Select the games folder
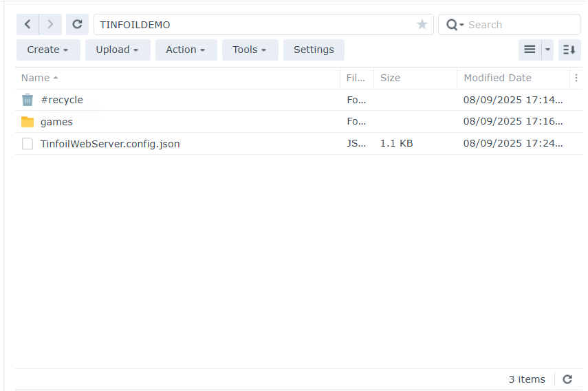This screenshot has height=391, width=588. click(56, 122)
